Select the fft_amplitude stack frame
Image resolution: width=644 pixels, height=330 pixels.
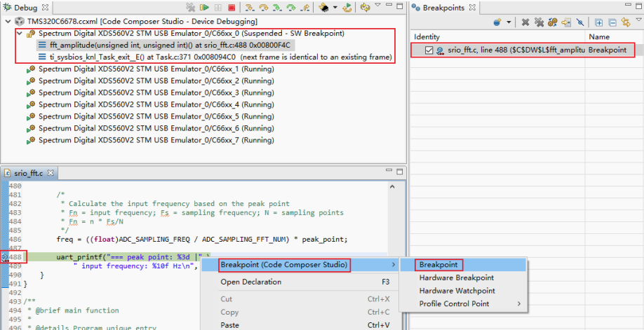point(166,45)
